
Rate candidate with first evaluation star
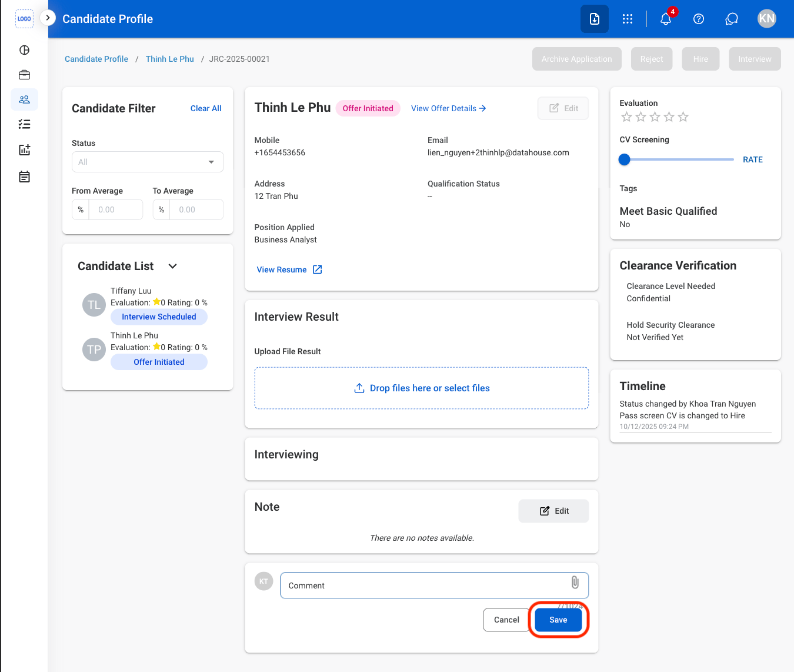[626, 117]
